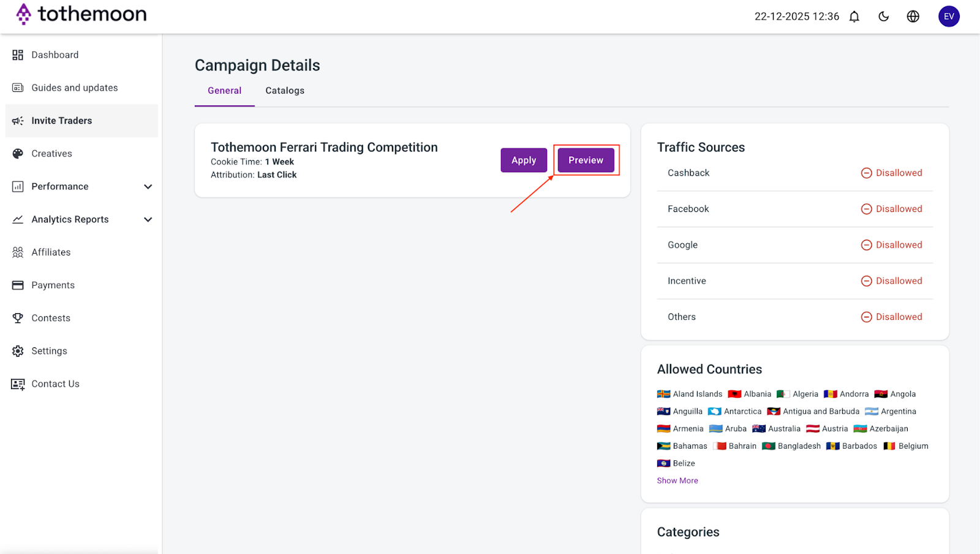
Task: Click the Albania flag icon
Action: click(734, 394)
